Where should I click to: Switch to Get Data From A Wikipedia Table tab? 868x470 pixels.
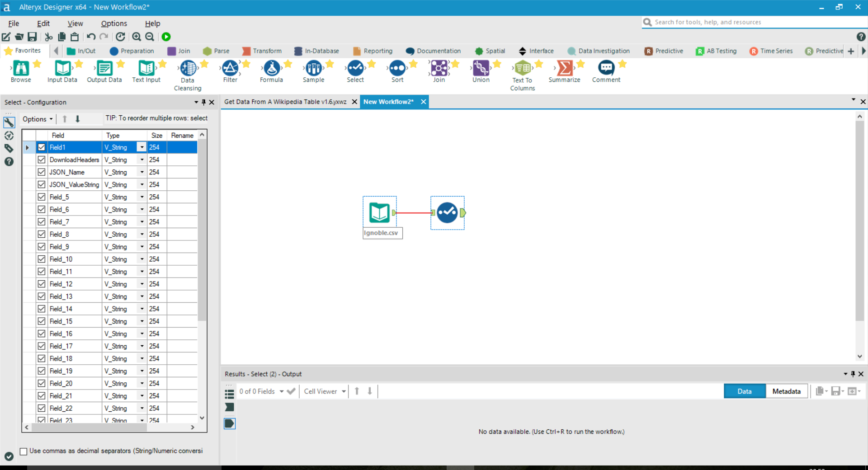point(285,102)
